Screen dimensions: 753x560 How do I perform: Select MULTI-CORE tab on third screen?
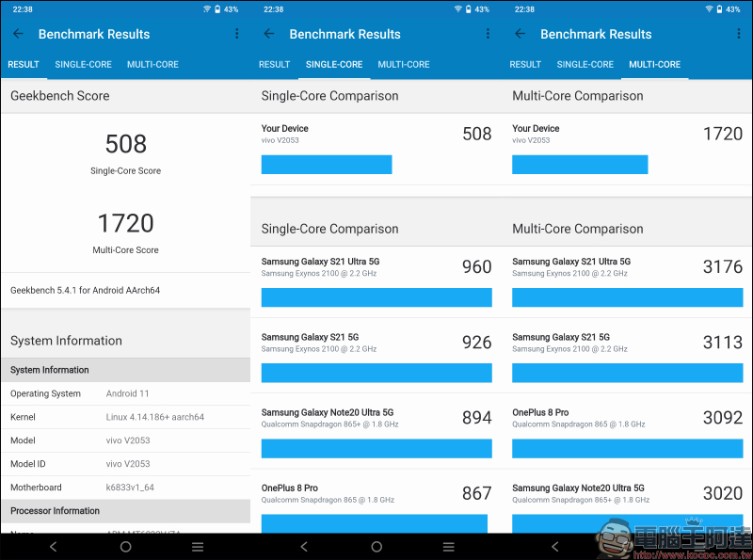pos(654,64)
